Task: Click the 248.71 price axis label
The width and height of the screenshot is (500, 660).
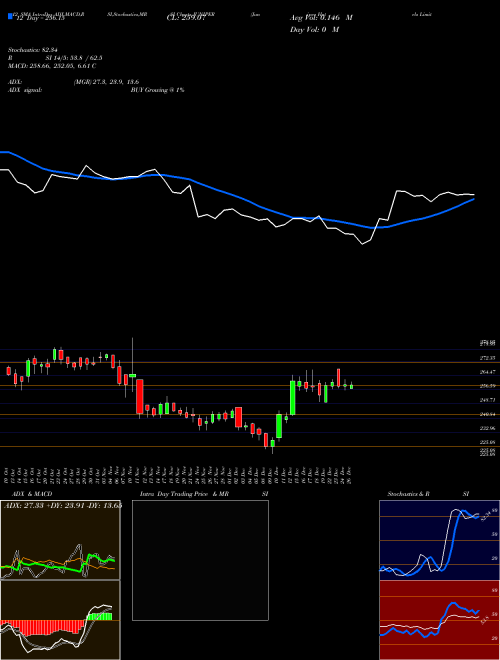Action: 487,400
